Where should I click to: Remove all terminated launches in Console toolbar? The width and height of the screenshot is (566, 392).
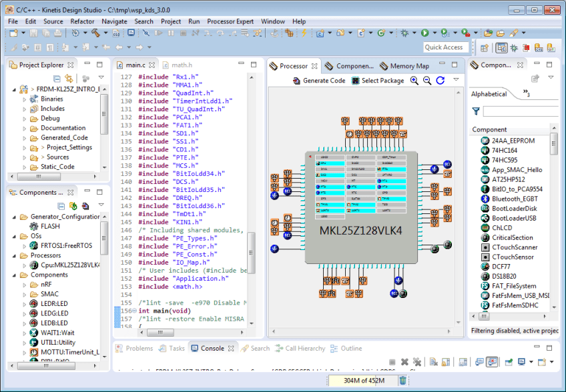[x=418, y=362]
